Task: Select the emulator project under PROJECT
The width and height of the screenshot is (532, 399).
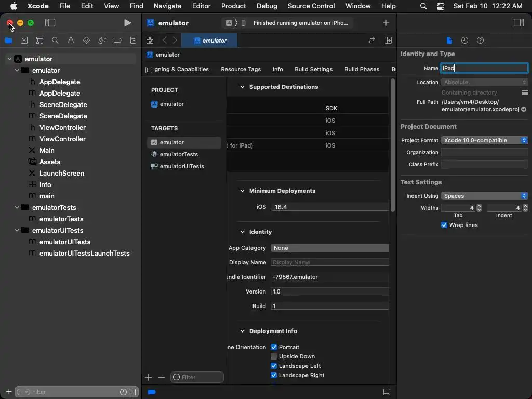Action: coord(184,104)
